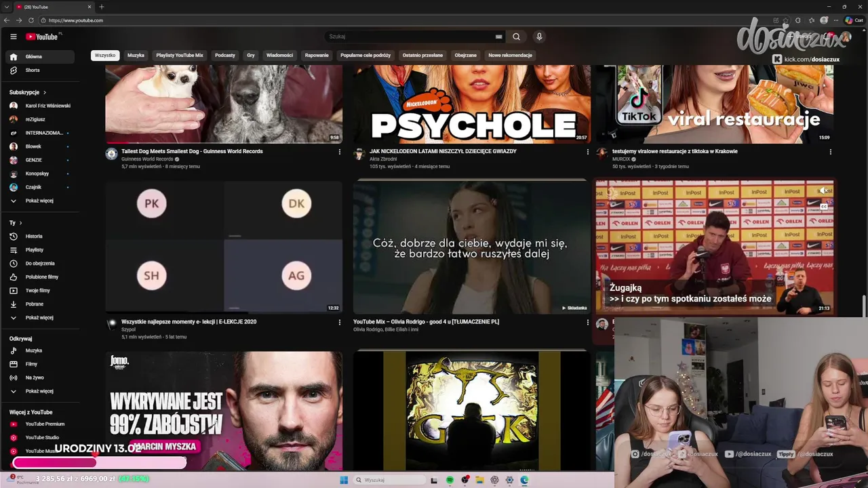Expand Pokaż więcej under Ty section
The width and height of the screenshot is (868, 488).
(x=40, y=318)
